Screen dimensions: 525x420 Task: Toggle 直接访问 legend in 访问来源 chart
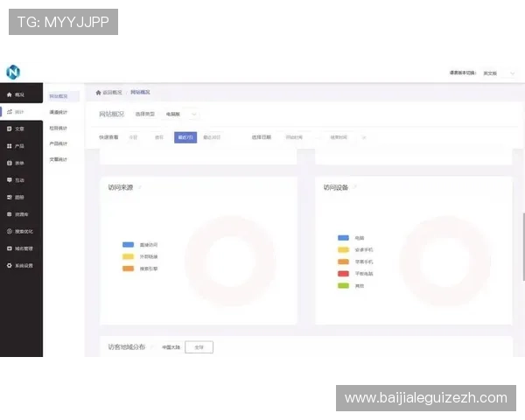pos(128,244)
